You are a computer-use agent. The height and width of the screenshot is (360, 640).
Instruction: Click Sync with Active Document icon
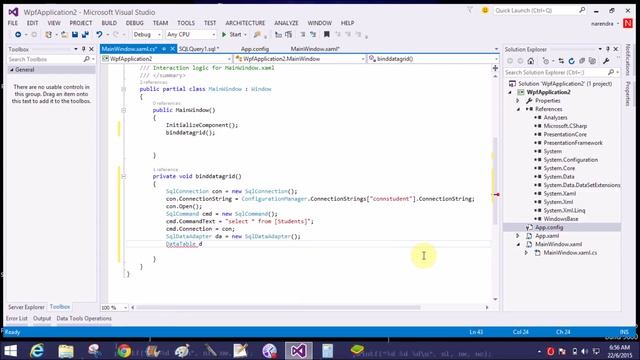pyautogui.click(x=561, y=61)
